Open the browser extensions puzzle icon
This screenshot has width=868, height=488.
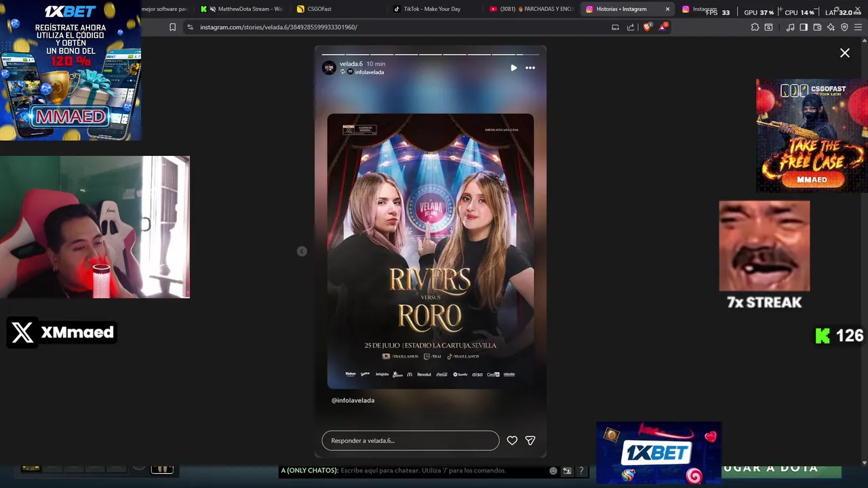pyautogui.click(x=755, y=27)
